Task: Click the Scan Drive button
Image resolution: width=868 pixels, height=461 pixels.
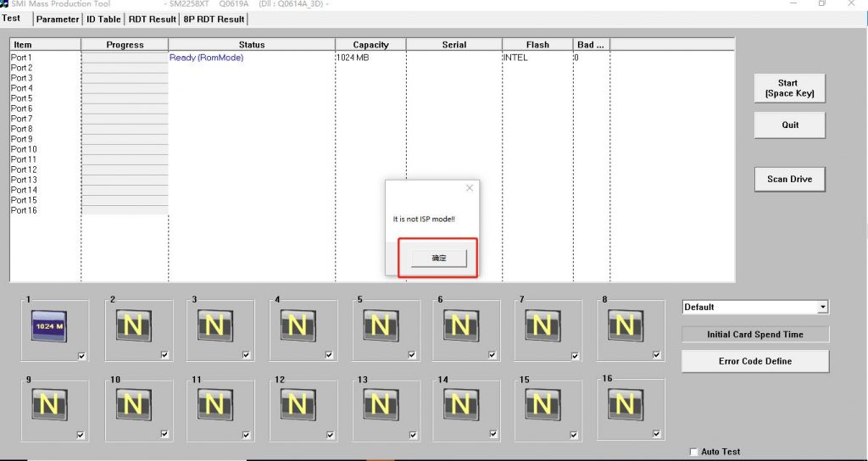Action: (x=789, y=179)
